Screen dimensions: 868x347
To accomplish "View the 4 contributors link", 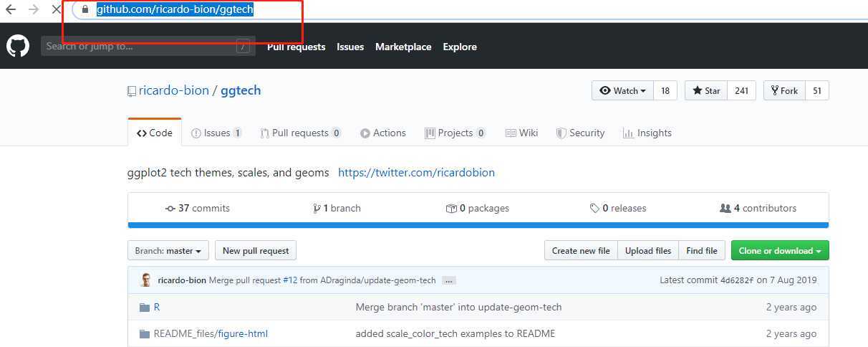I will (758, 208).
